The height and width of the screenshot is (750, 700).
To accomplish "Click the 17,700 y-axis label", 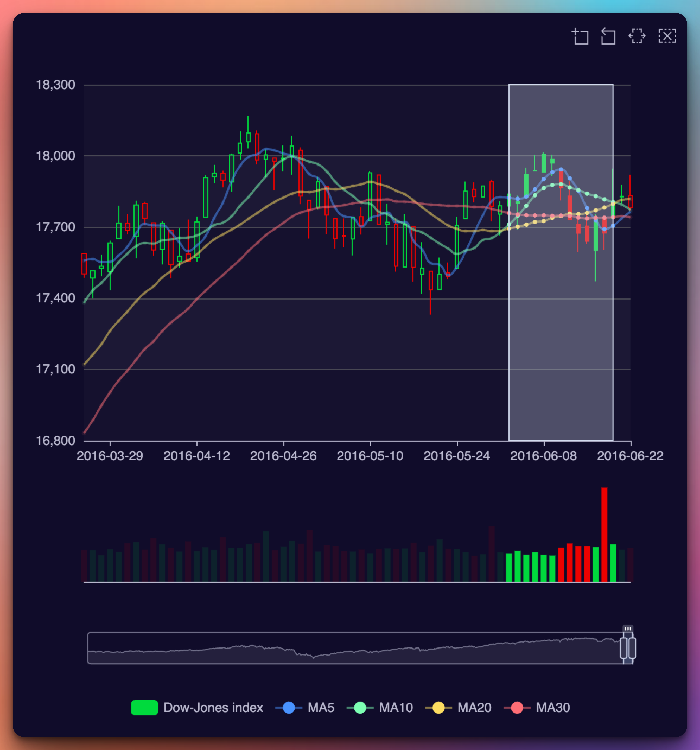I will [55, 227].
